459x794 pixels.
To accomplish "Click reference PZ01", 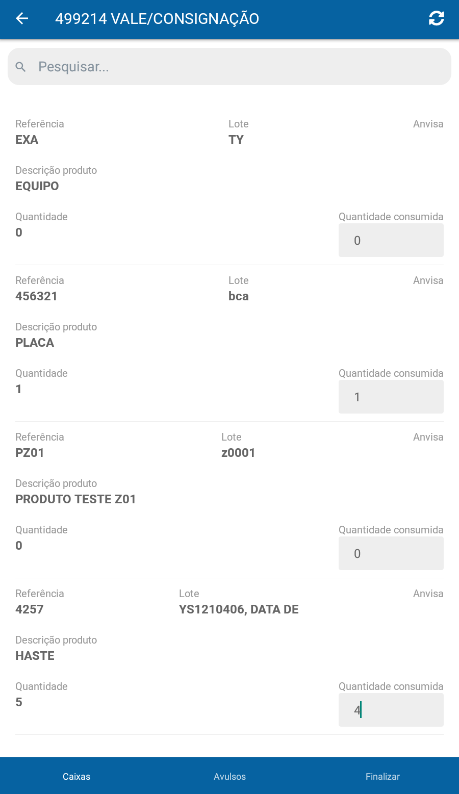I will (x=29, y=452).
